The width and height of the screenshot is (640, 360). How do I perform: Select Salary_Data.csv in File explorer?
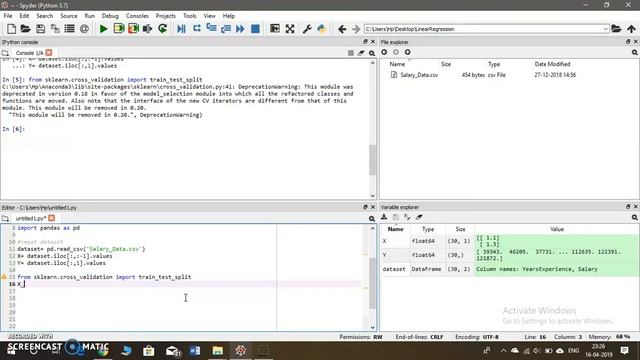click(419, 75)
